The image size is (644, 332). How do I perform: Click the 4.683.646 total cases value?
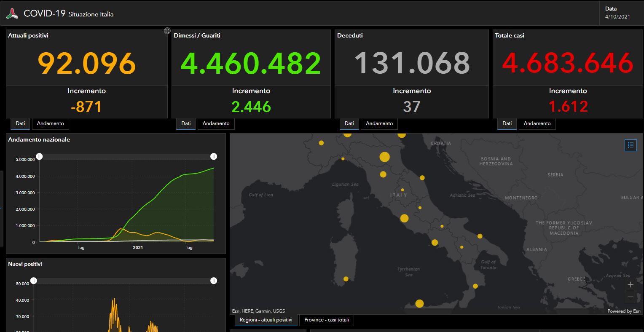(568, 64)
